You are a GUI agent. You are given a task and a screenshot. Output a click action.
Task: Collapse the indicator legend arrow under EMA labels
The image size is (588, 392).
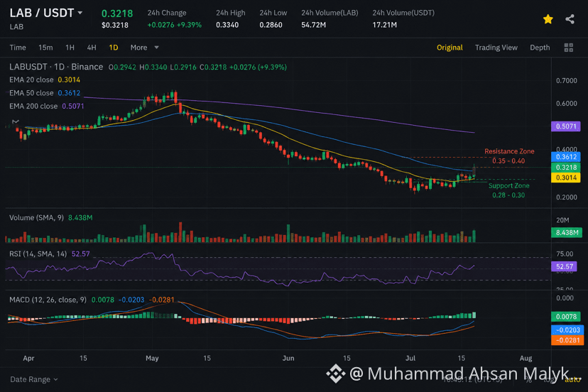point(16,121)
